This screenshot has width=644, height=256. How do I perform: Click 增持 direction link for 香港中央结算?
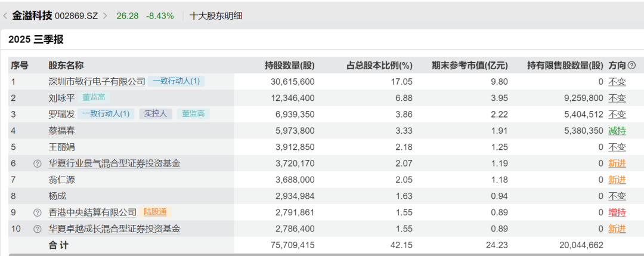[x=617, y=212]
